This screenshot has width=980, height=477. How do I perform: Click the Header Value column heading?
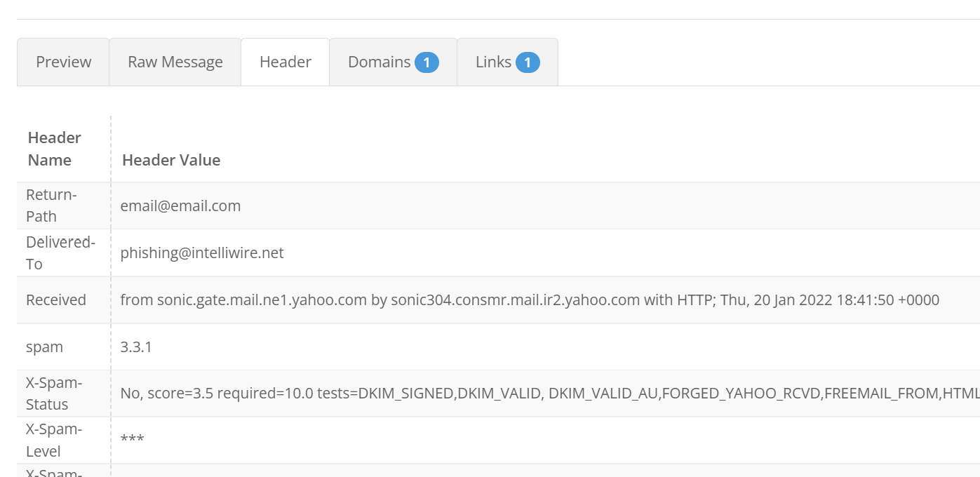(x=171, y=160)
